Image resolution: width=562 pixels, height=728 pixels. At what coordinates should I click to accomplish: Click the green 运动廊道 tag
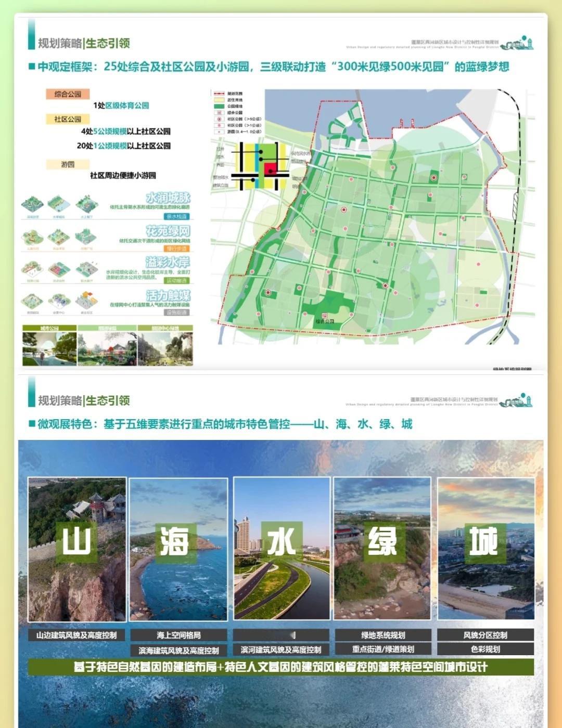[x=177, y=280]
